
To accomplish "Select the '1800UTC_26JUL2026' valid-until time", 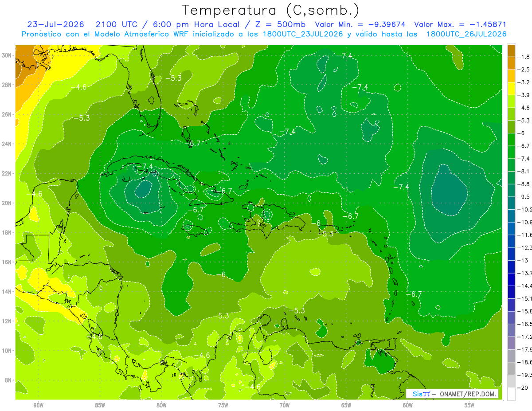I will tap(466, 34).
